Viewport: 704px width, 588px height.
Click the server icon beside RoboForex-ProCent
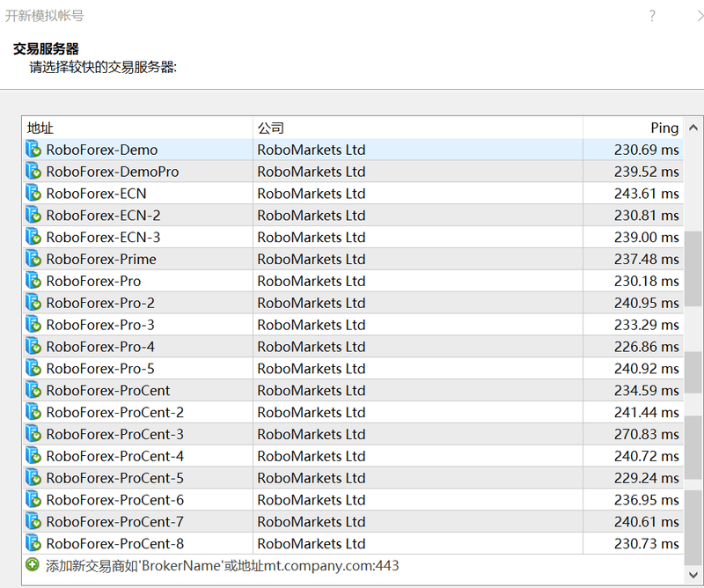click(x=32, y=391)
